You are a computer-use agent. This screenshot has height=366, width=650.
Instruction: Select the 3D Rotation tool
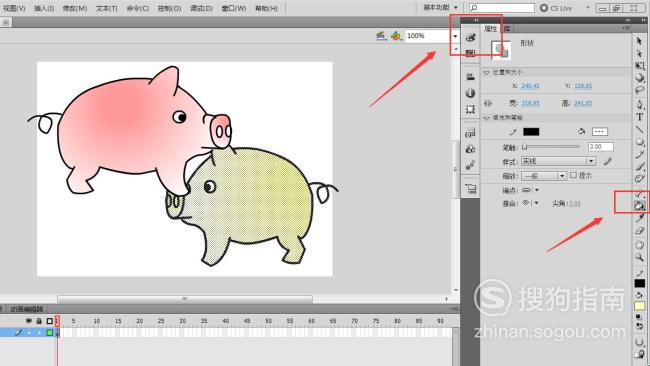tap(640, 78)
